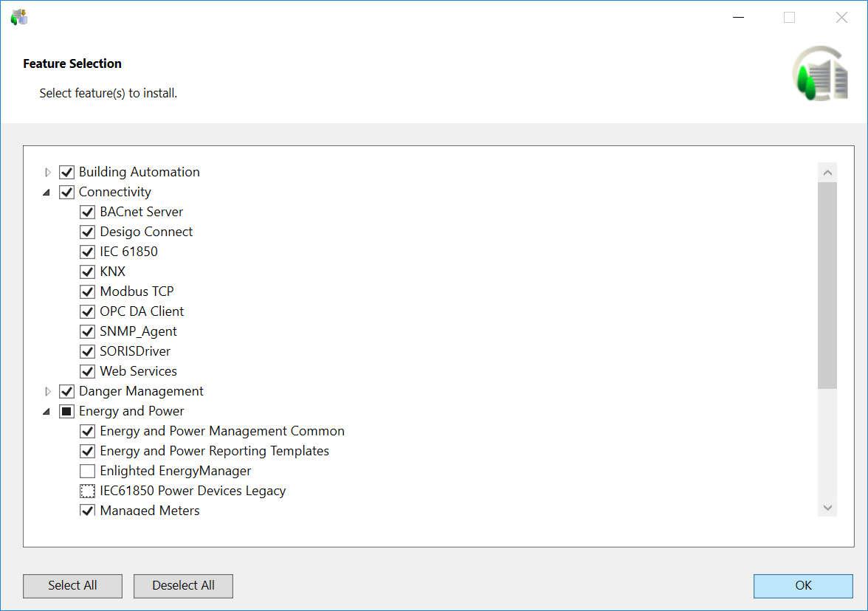
Task: Click the building logo in the header
Action: (821, 73)
